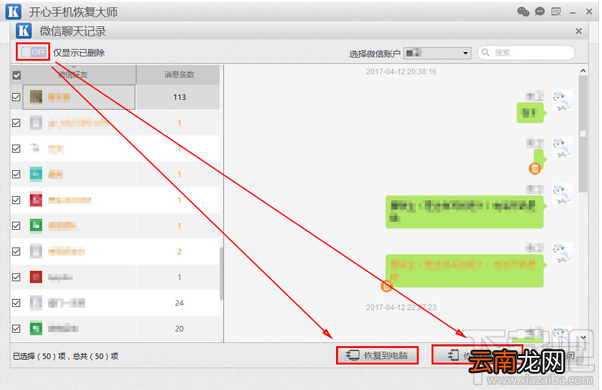
Task: Minimize the 开心手机恢复大师 window
Action: (573, 13)
